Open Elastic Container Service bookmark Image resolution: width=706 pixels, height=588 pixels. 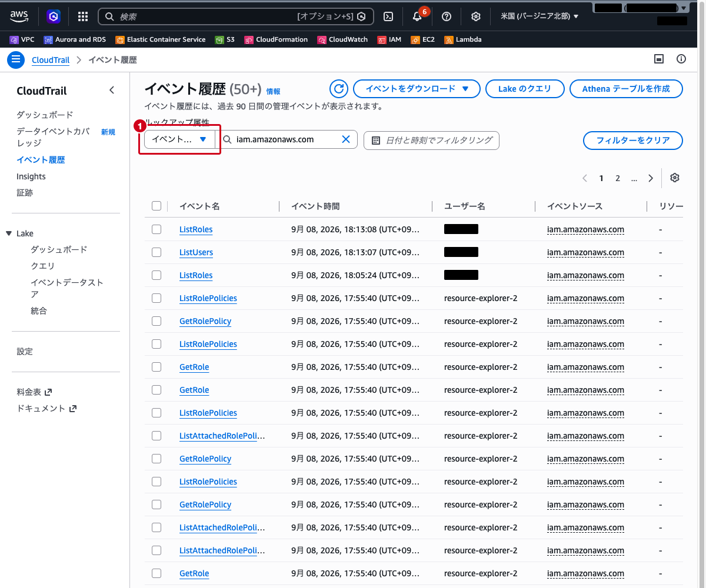coord(161,39)
